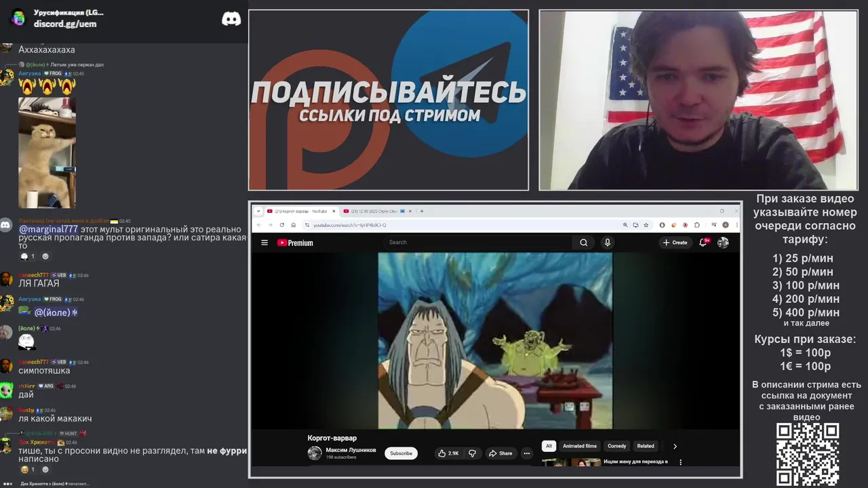
Task: Click the Урусификация server avatar icon
Action: (x=18, y=18)
